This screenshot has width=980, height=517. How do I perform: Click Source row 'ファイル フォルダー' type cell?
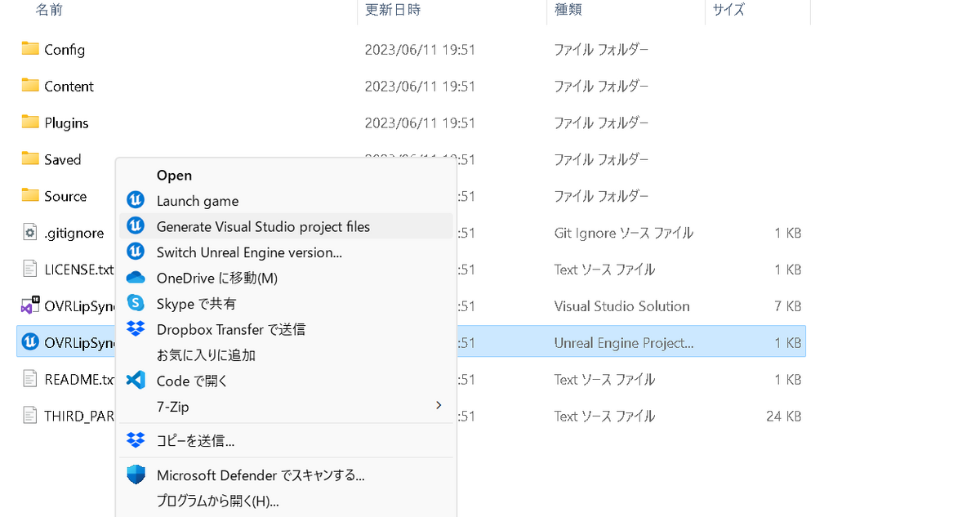point(602,196)
